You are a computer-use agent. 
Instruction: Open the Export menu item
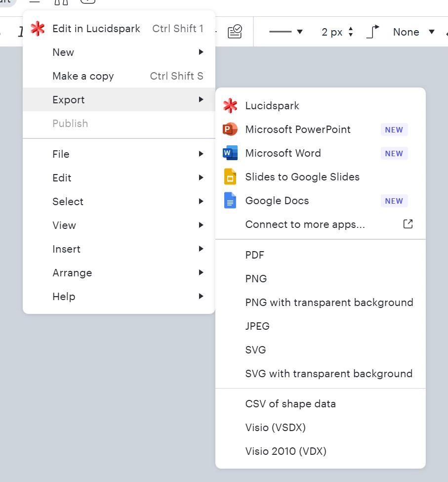coord(119,99)
